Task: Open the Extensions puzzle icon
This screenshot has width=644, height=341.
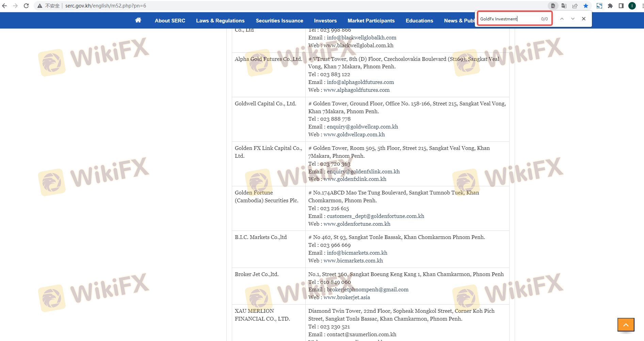Action: (x=610, y=6)
